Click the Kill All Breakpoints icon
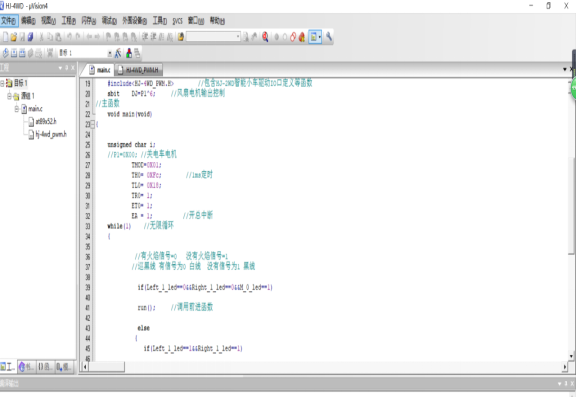576x398 pixels. (302, 37)
